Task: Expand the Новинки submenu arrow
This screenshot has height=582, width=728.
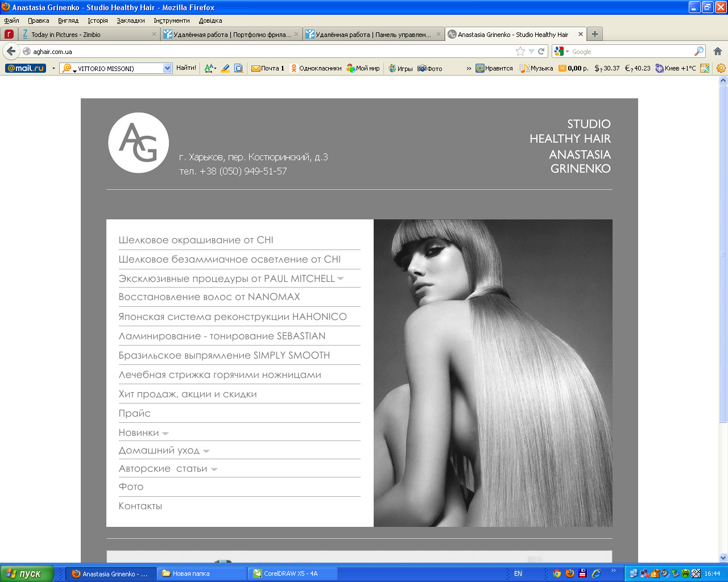Action: coord(165,433)
